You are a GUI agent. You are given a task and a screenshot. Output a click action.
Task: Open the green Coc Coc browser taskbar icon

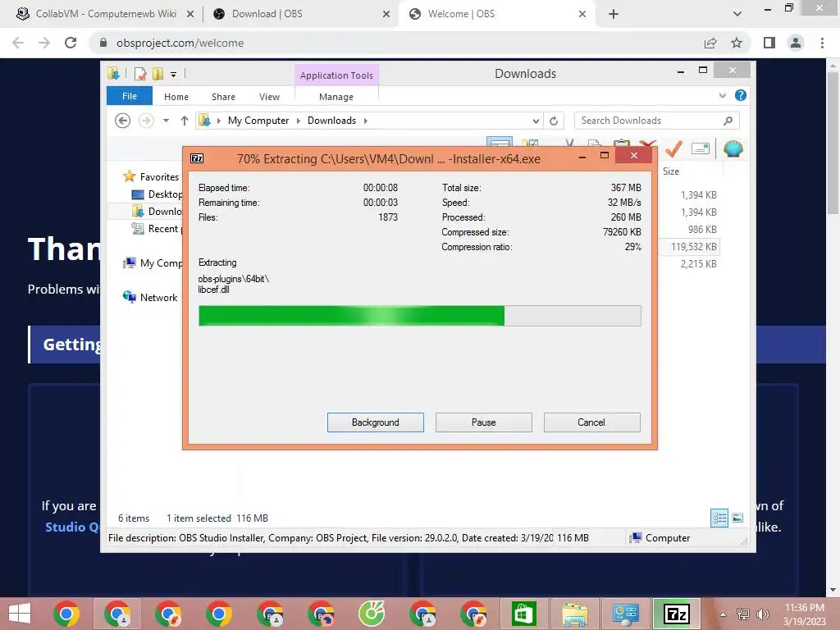tap(372, 614)
